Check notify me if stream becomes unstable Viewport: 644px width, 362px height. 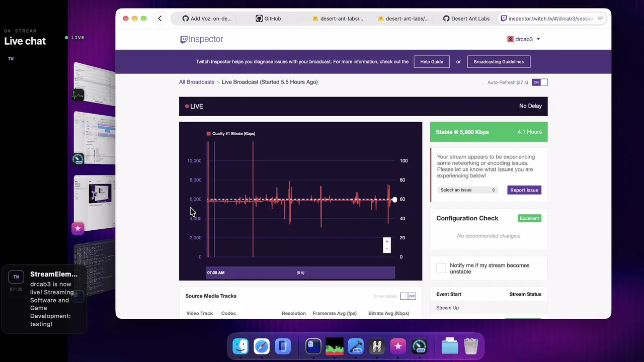441,268
